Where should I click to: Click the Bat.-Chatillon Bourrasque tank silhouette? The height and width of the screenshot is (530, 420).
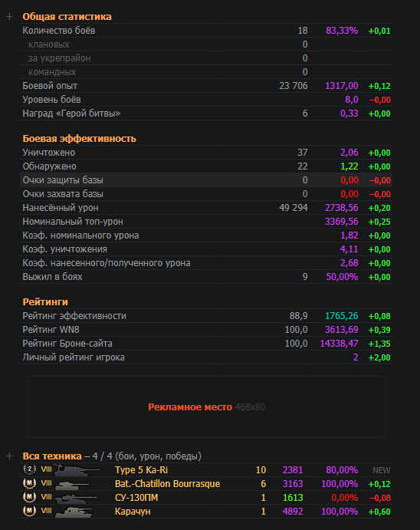72,485
